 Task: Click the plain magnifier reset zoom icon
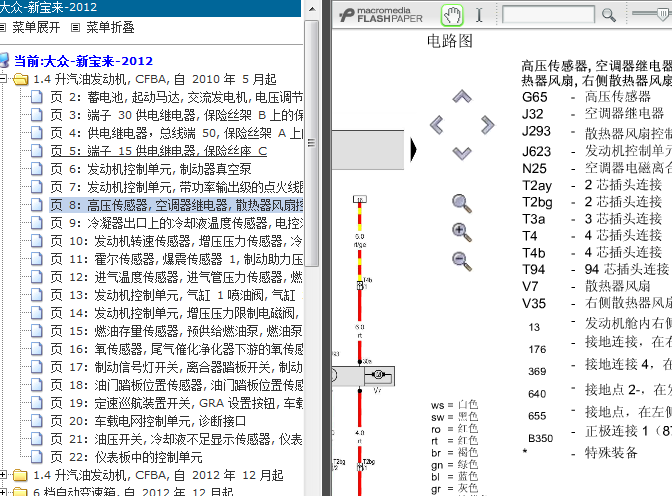[462, 203]
